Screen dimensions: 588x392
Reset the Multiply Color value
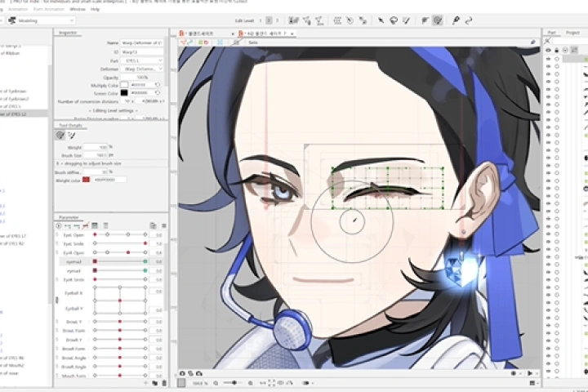point(158,85)
